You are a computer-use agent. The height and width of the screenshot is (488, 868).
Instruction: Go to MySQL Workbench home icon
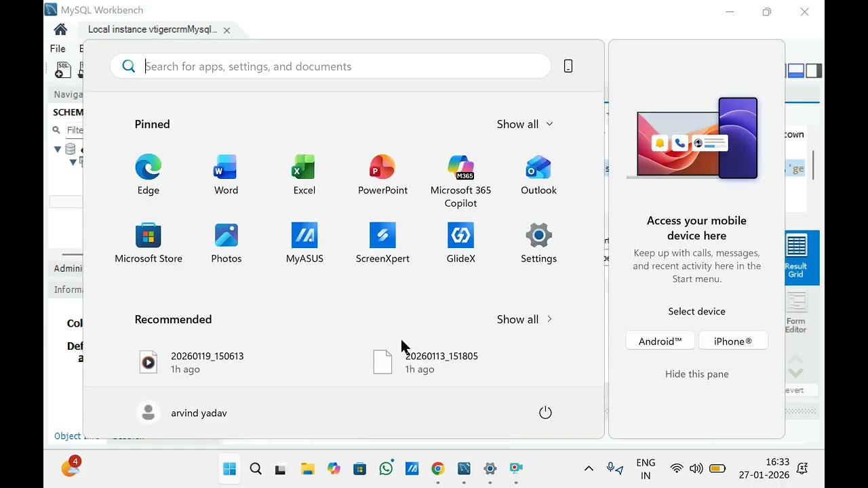click(60, 29)
